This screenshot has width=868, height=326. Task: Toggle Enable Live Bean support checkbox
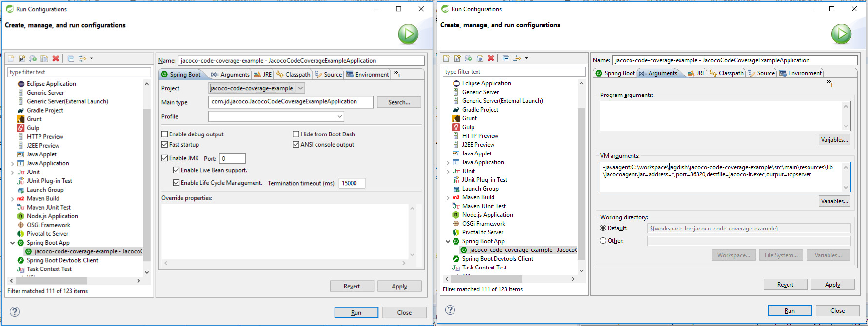tap(177, 170)
